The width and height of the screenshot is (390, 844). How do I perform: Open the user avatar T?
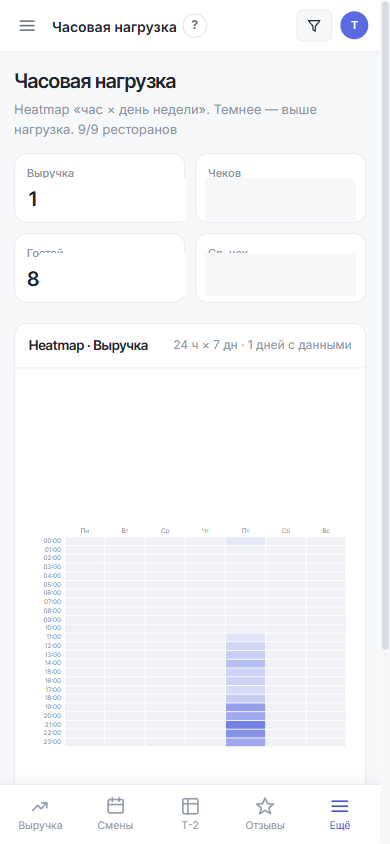[354, 26]
